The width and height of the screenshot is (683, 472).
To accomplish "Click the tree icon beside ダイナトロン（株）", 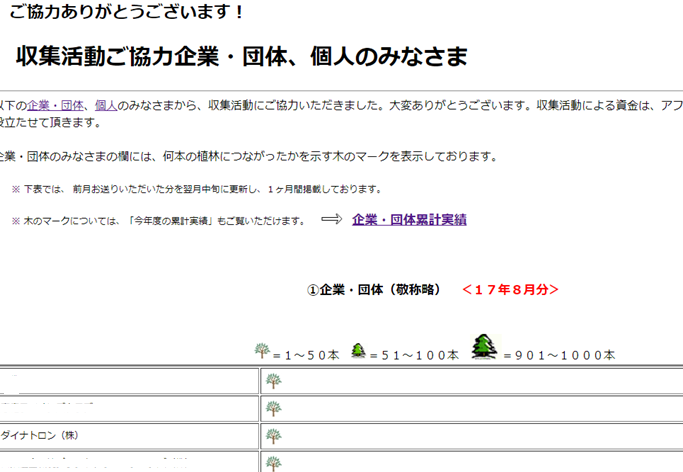I will 273,436.
